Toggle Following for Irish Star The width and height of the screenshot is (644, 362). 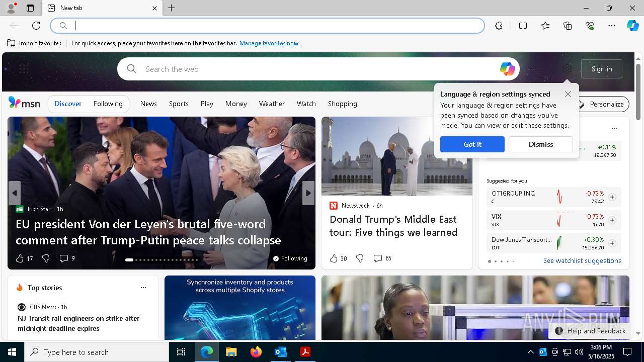[290, 258]
